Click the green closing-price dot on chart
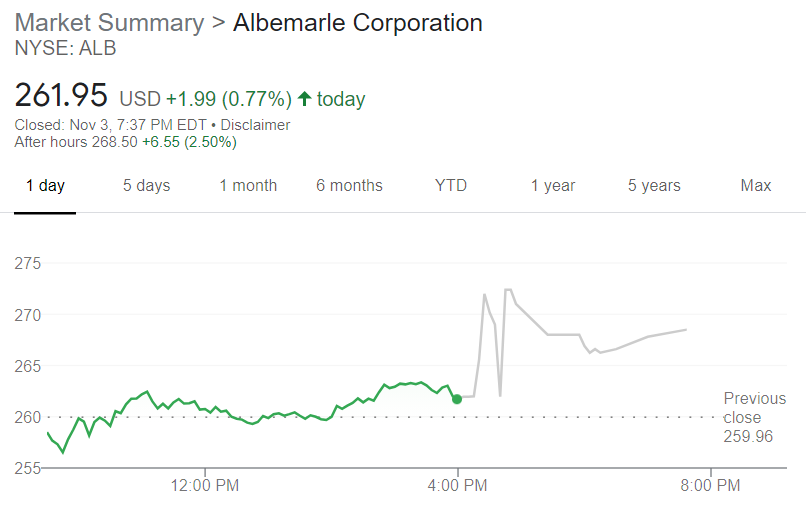Screen dimensions: 806x505 pyautogui.click(x=457, y=399)
